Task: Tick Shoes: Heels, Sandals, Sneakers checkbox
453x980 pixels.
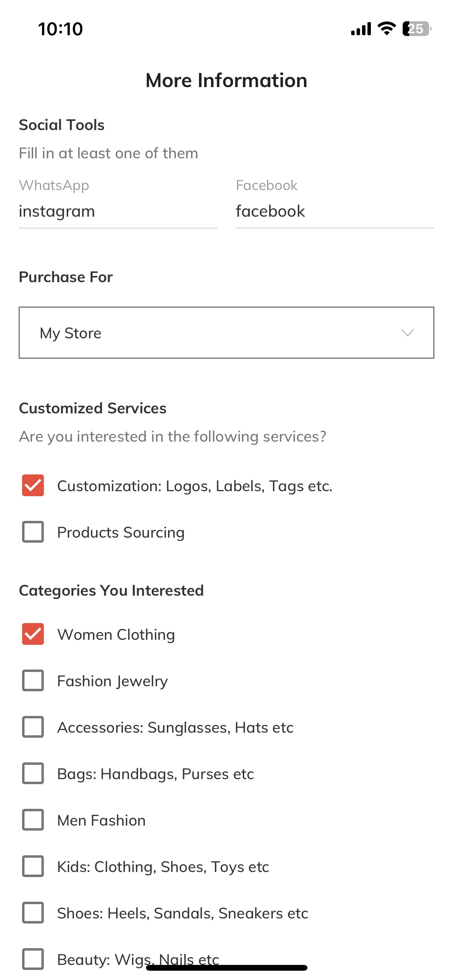Action: [x=33, y=913]
